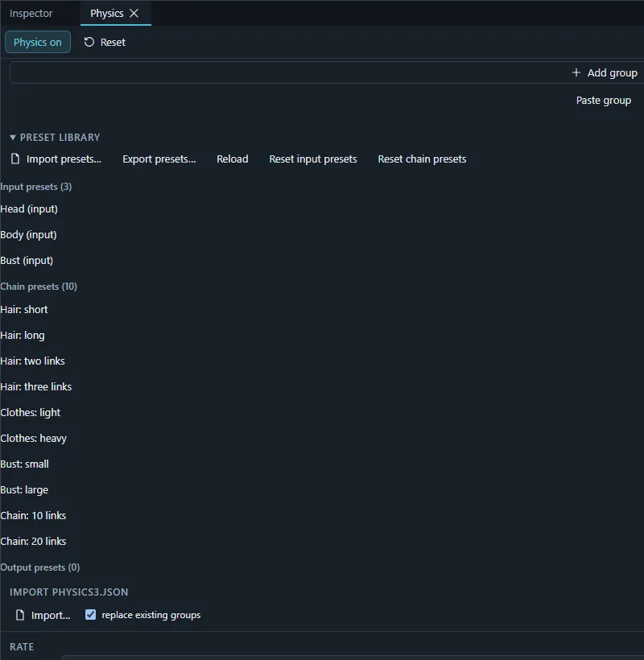Click the IMPORT PHYSICS3.JSON heading

click(68, 592)
